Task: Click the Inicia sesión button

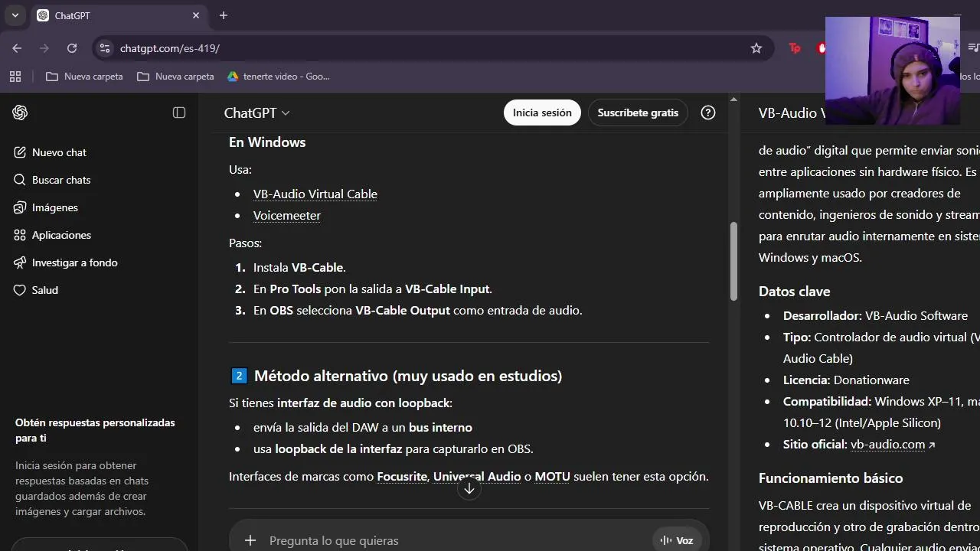Action: pos(542,112)
